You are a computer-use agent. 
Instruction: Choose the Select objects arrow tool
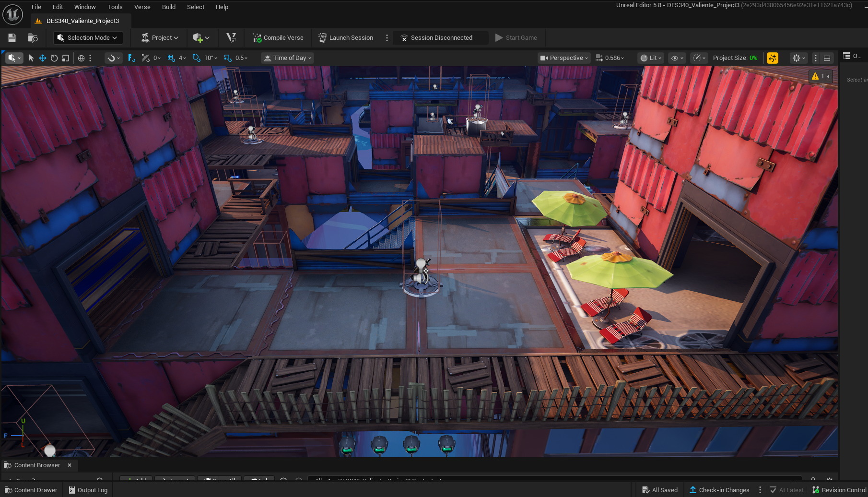click(31, 58)
